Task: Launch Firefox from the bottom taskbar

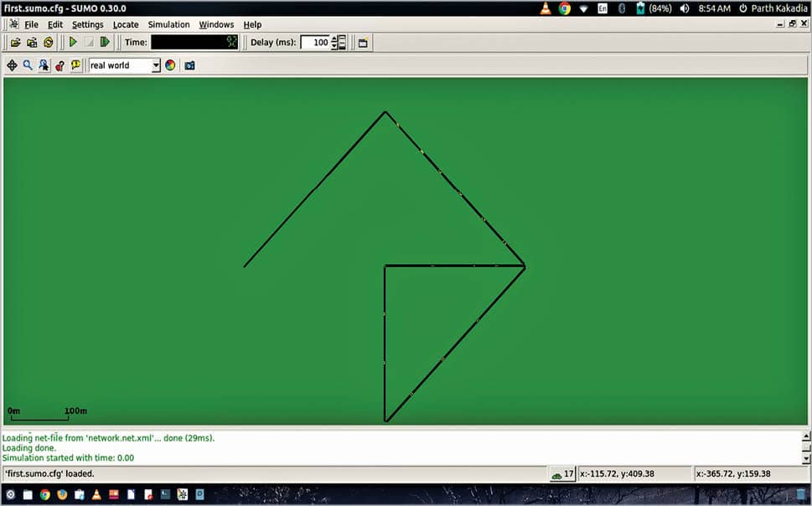Action: (x=62, y=494)
